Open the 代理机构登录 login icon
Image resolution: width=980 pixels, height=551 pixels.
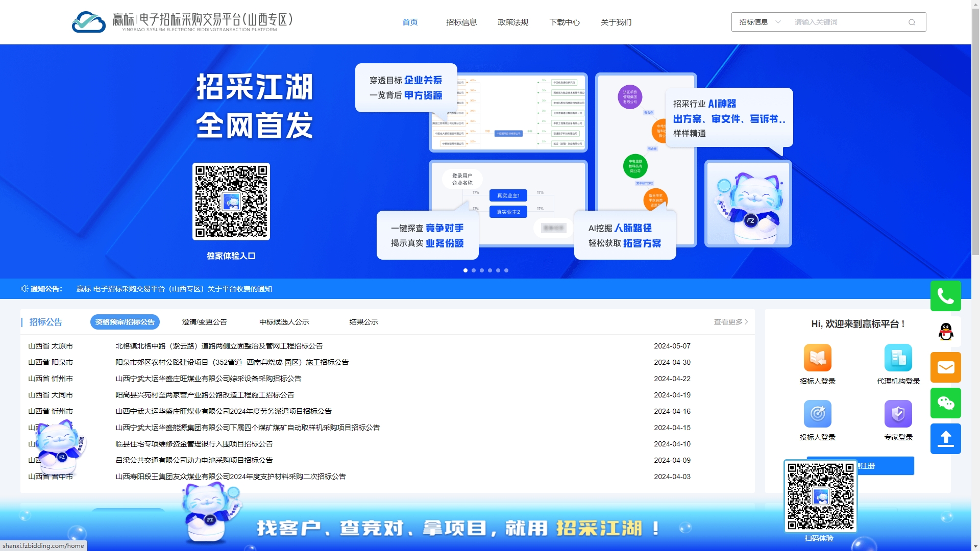(x=898, y=358)
